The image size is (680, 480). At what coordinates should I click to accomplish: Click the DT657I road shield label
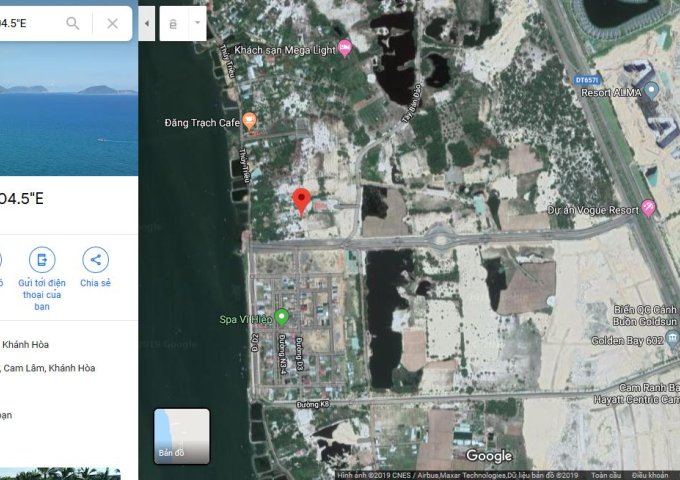click(586, 80)
